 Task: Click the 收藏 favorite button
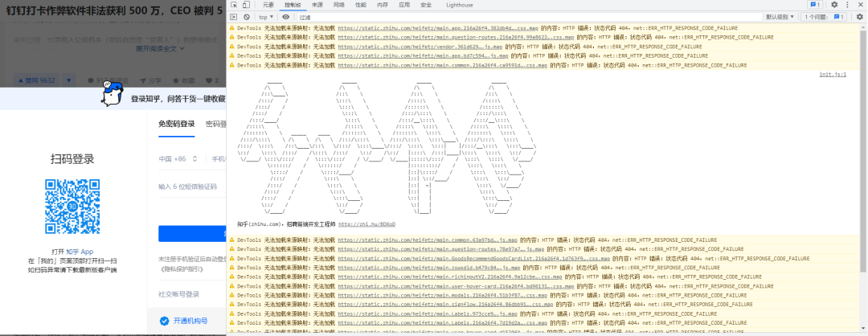[184, 80]
